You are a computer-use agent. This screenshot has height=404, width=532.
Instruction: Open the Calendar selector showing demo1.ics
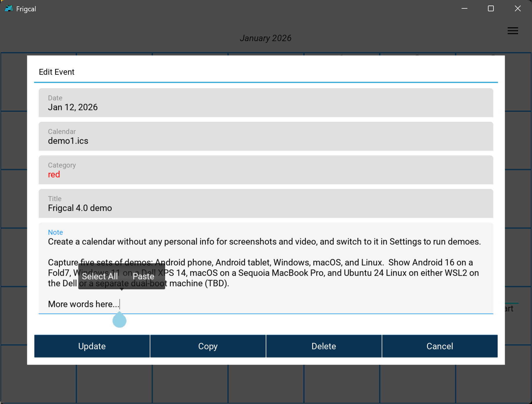click(266, 136)
